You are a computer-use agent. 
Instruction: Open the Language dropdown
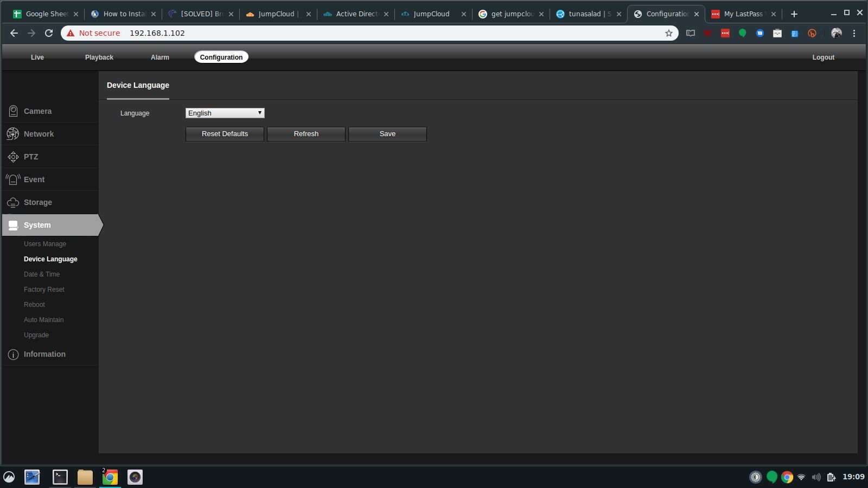coord(225,113)
